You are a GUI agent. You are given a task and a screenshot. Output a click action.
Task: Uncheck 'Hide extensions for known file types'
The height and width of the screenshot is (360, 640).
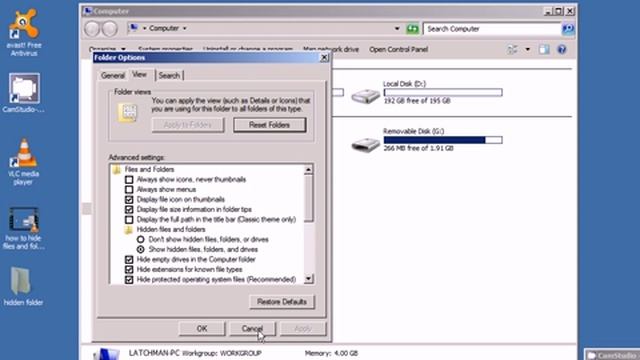point(129,270)
